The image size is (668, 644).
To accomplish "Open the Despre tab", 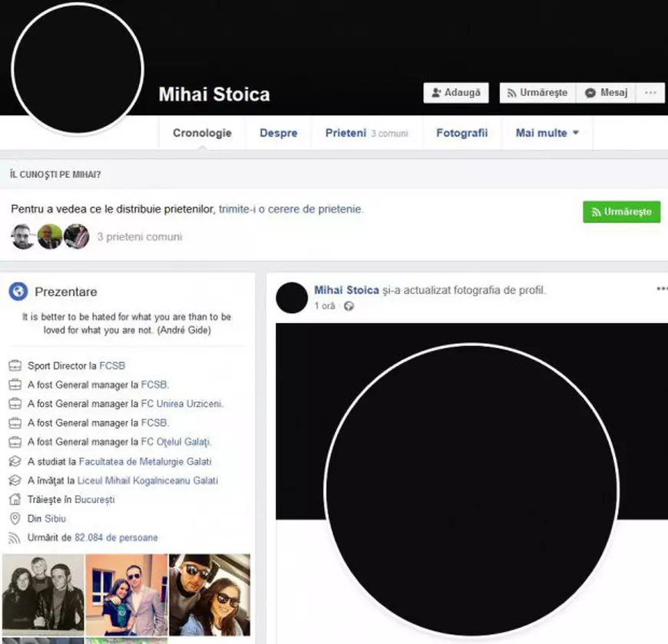I will click(x=279, y=133).
